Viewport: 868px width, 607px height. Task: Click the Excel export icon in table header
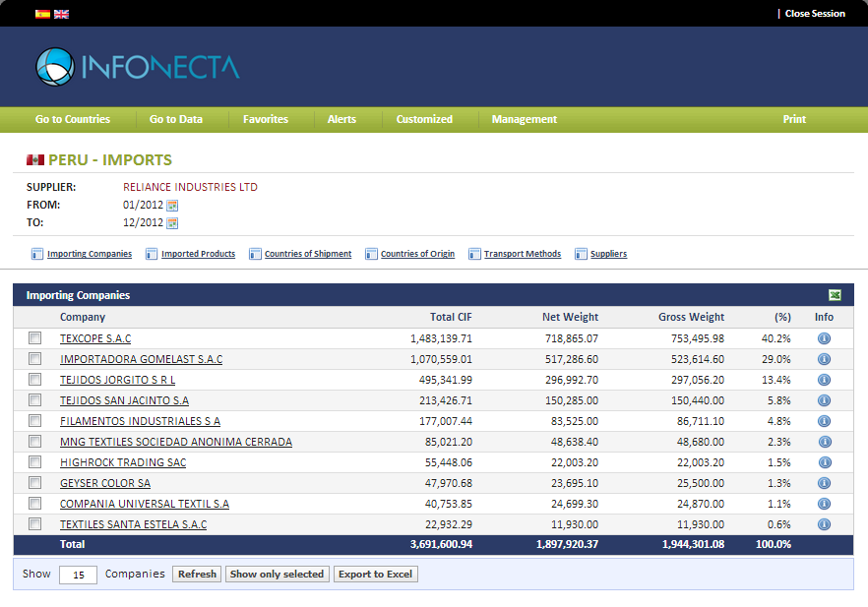[x=835, y=295]
